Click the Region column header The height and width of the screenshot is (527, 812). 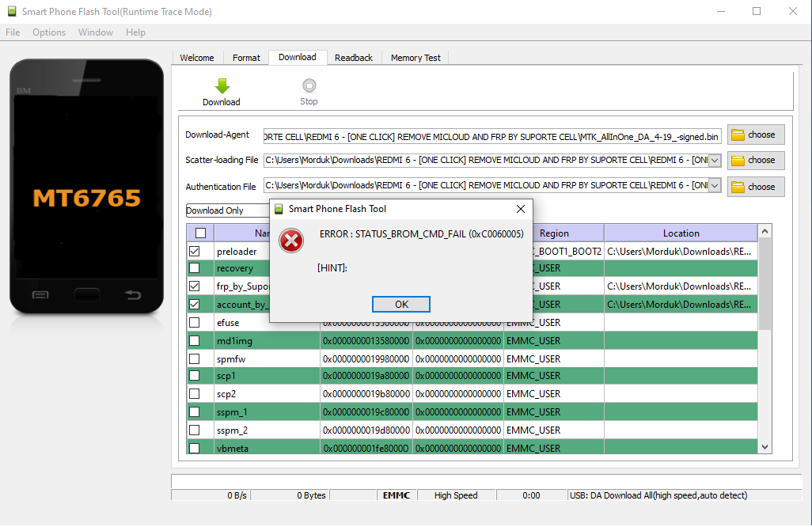(554, 233)
